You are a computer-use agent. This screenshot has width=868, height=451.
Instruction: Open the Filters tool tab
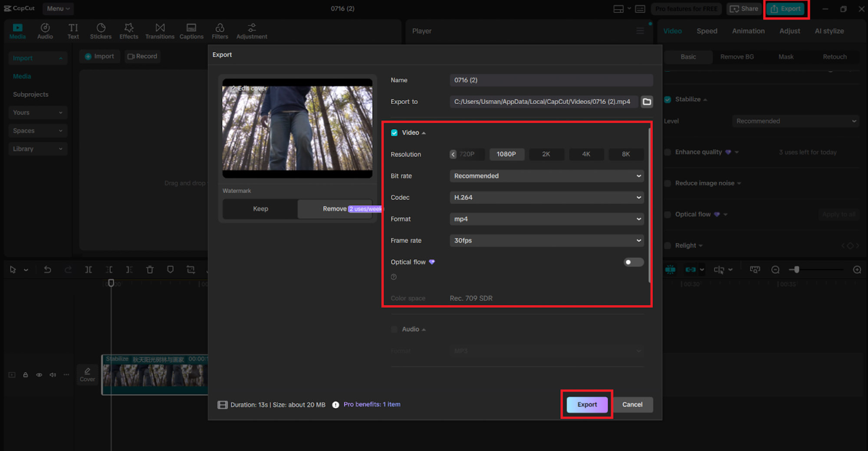220,31
